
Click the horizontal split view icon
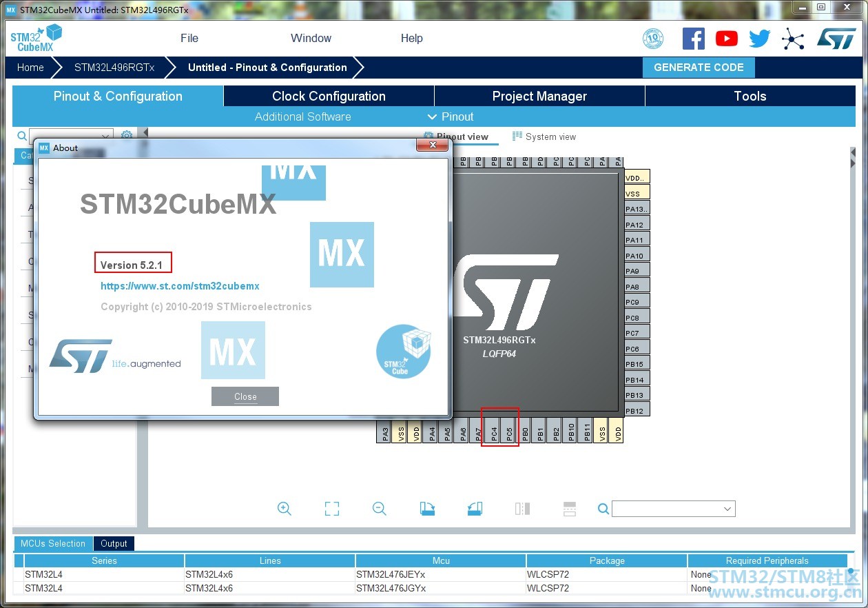pos(570,509)
